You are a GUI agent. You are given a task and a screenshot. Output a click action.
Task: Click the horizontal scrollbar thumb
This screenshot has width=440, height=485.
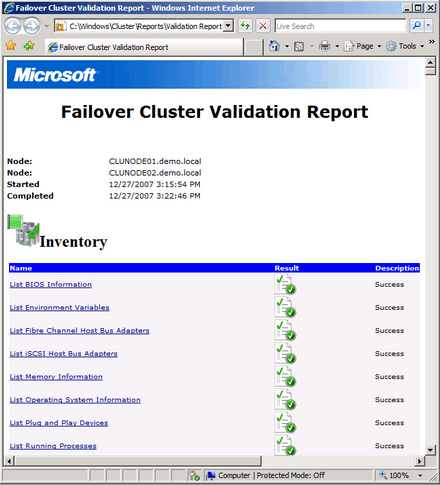point(138,461)
